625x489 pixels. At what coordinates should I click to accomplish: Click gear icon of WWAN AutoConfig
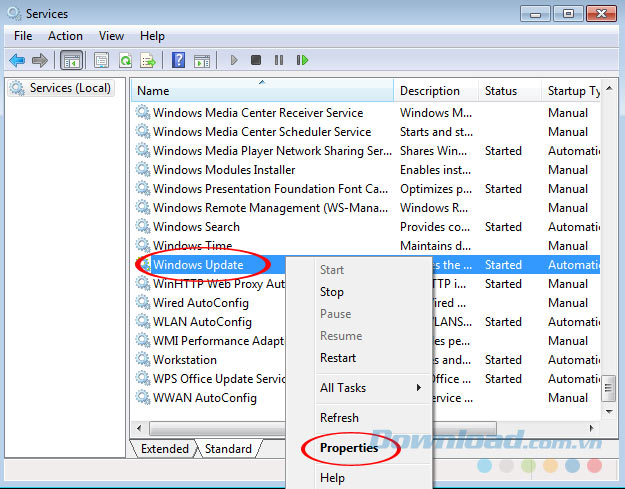coord(143,397)
